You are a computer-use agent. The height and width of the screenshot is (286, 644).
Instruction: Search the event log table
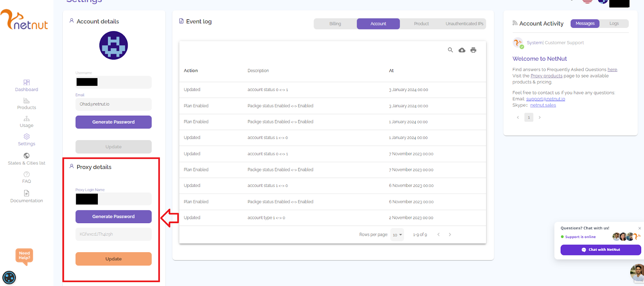tap(450, 50)
